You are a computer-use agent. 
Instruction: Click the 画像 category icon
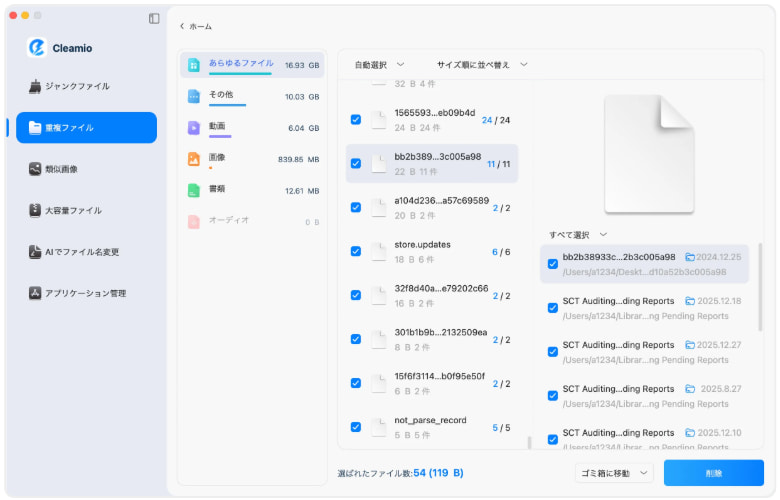coord(194,159)
